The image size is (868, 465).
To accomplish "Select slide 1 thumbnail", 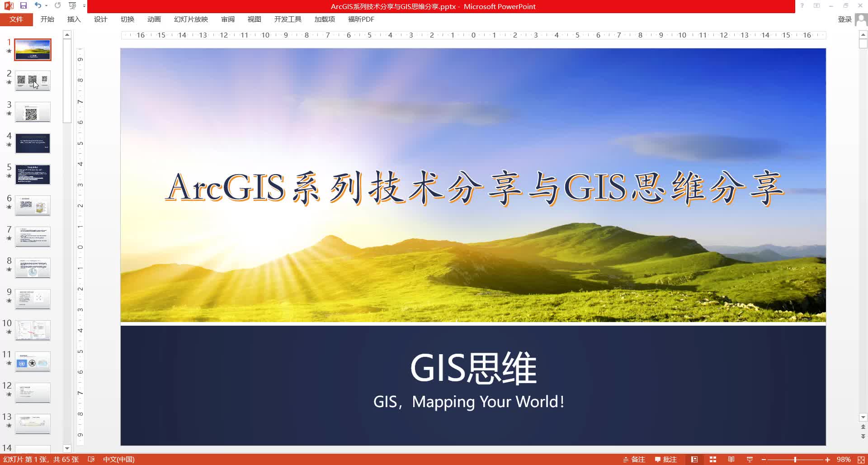I will coord(33,50).
